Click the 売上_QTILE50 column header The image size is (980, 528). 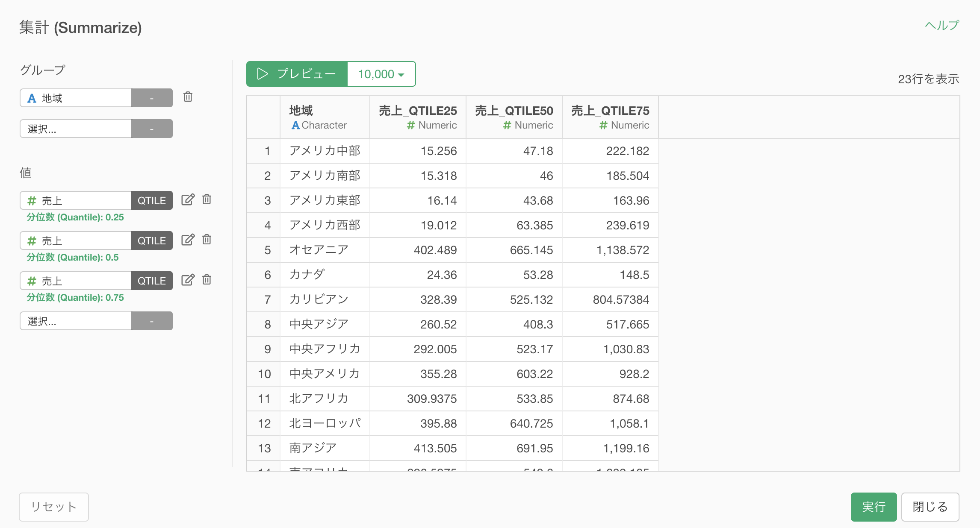coord(514,117)
